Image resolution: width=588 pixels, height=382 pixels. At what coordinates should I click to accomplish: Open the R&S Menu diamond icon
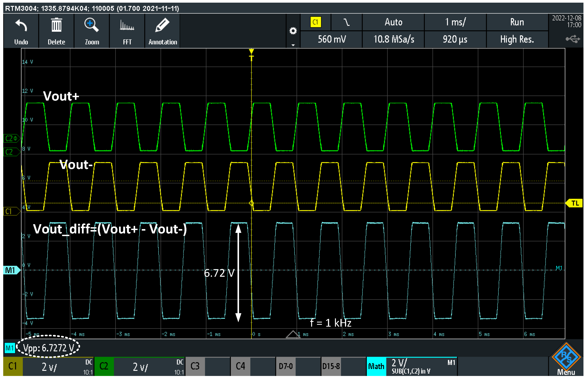(x=566, y=357)
